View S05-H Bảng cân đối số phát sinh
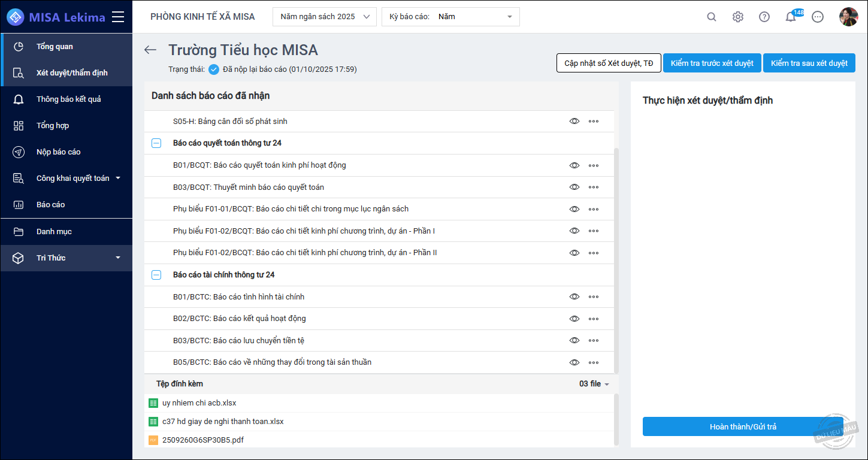 tap(574, 121)
